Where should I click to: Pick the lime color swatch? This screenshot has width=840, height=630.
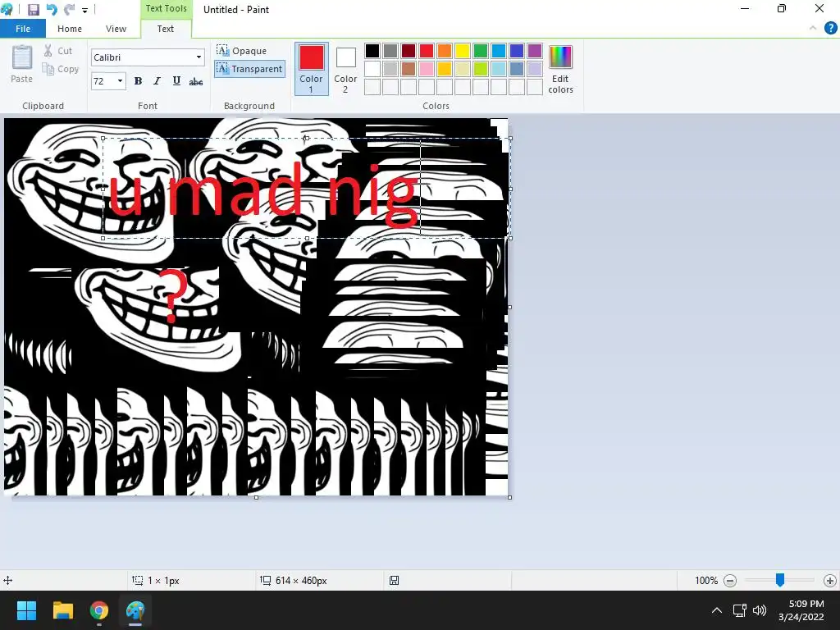click(481, 69)
